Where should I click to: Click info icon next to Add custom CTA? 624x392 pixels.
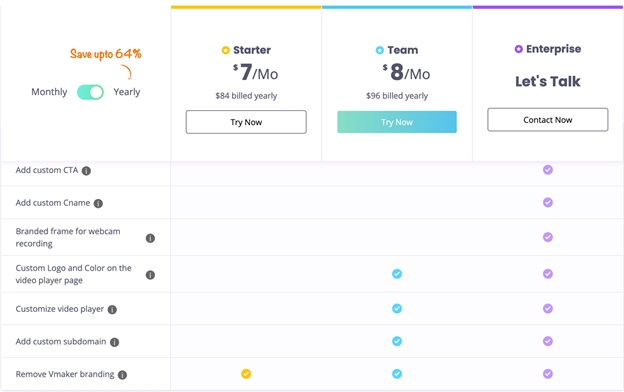[86, 171]
